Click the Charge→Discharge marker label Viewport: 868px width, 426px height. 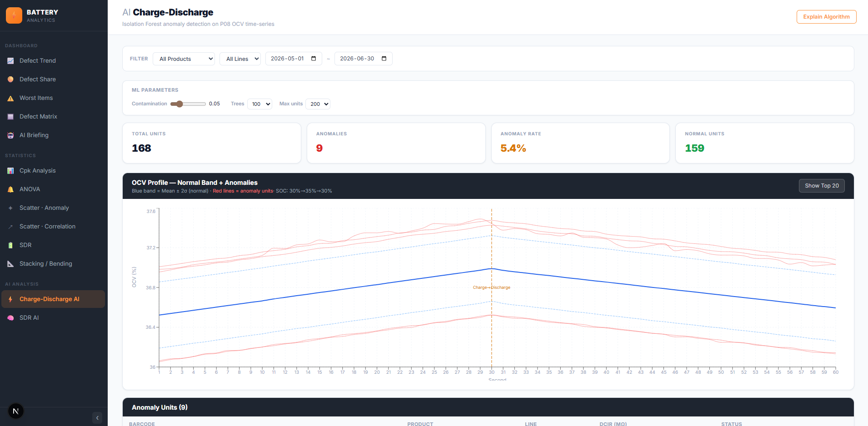(x=491, y=287)
